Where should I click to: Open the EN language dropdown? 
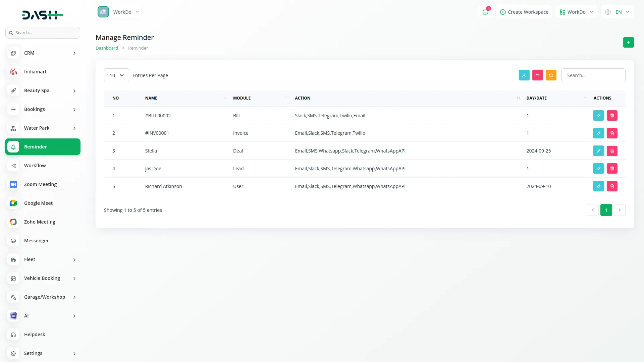(x=618, y=12)
